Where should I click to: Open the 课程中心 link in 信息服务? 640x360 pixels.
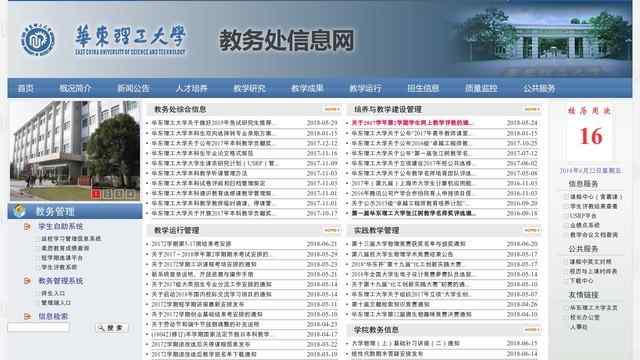(x=596, y=197)
